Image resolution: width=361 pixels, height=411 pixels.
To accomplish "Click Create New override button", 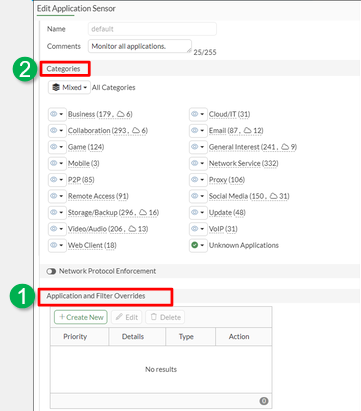I will pos(81,317).
